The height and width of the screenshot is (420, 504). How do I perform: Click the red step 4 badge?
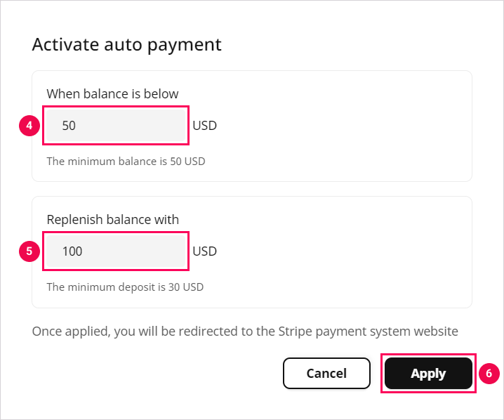tap(29, 126)
